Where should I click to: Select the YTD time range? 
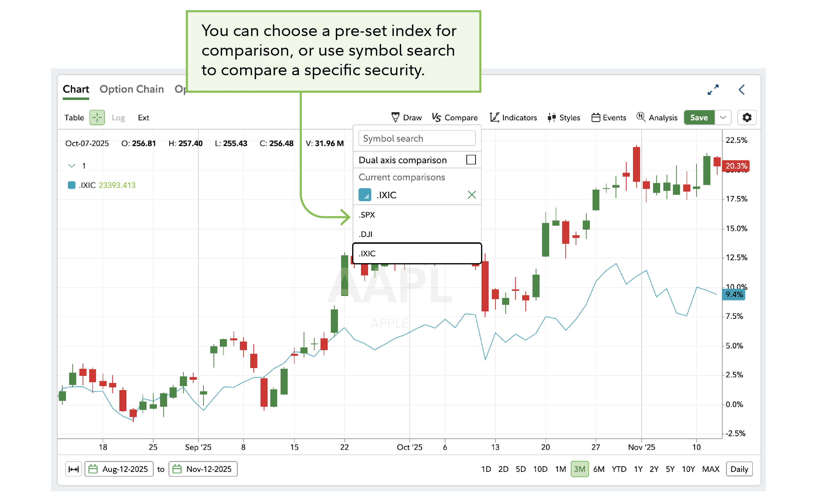click(x=619, y=469)
